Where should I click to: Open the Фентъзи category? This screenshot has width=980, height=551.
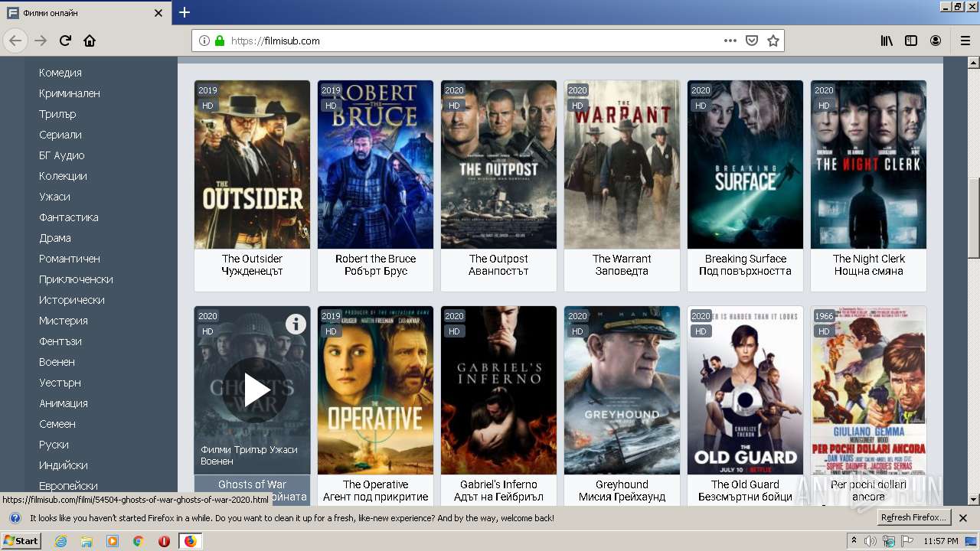pyautogui.click(x=60, y=341)
